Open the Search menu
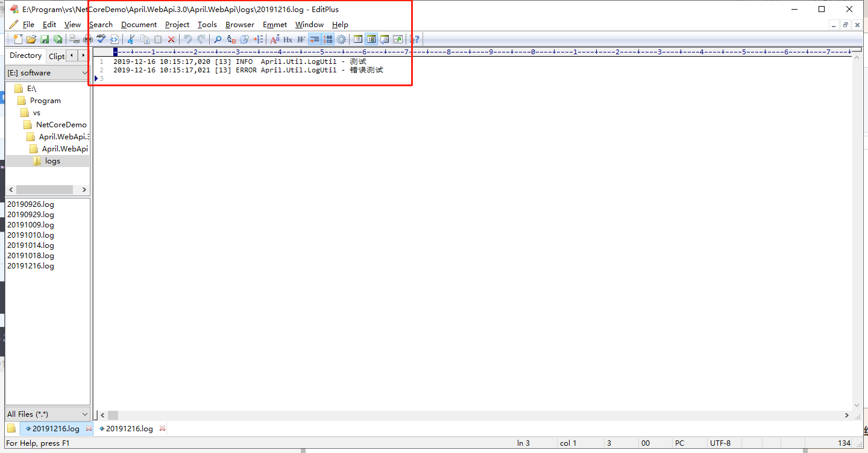The height and width of the screenshot is (453, 868). click(101, 25)
